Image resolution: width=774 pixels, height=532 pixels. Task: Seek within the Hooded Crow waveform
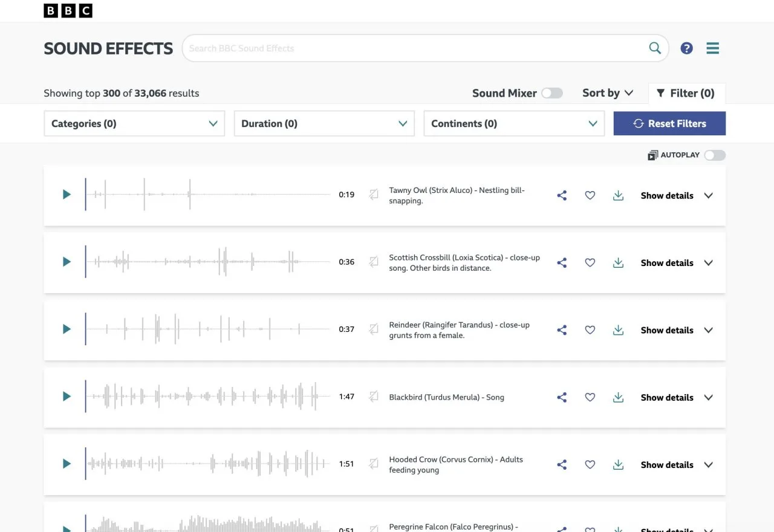click(x=208, y=464)
